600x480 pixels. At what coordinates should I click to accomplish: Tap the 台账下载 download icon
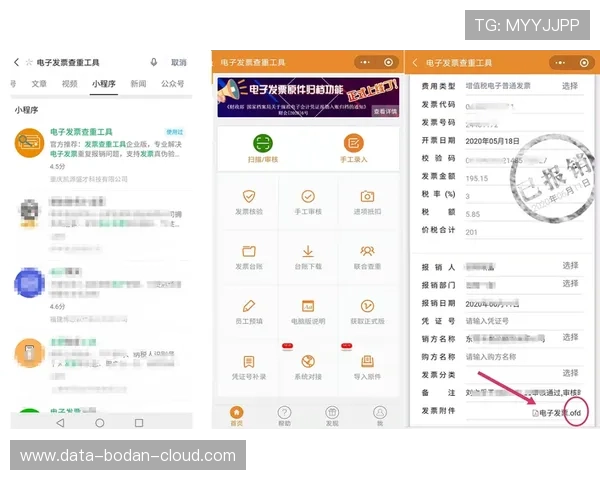tap(308, 251)
